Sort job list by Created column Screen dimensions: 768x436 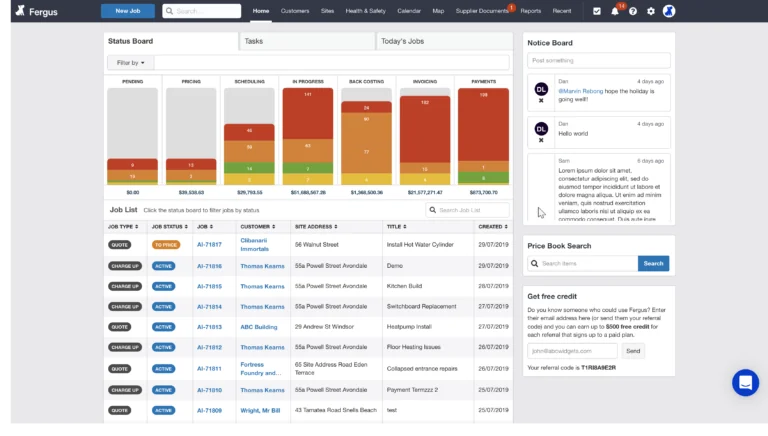(x=492, y=227)
